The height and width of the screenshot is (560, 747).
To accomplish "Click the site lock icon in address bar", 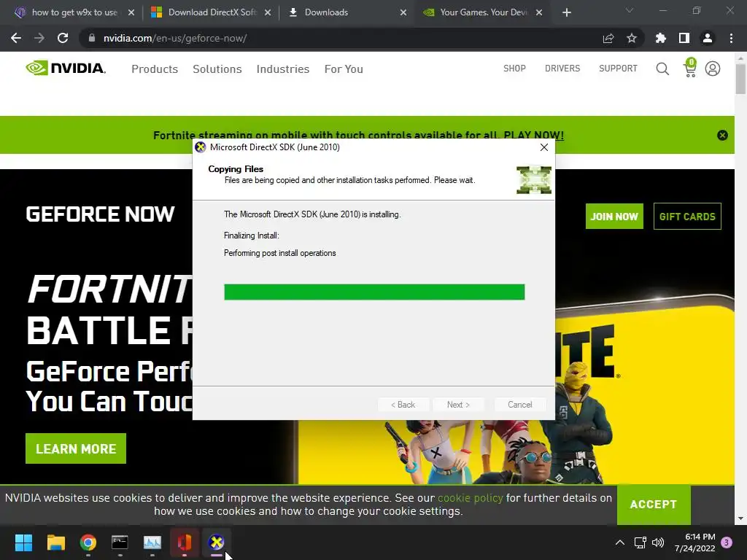I will tap(92, 38).
